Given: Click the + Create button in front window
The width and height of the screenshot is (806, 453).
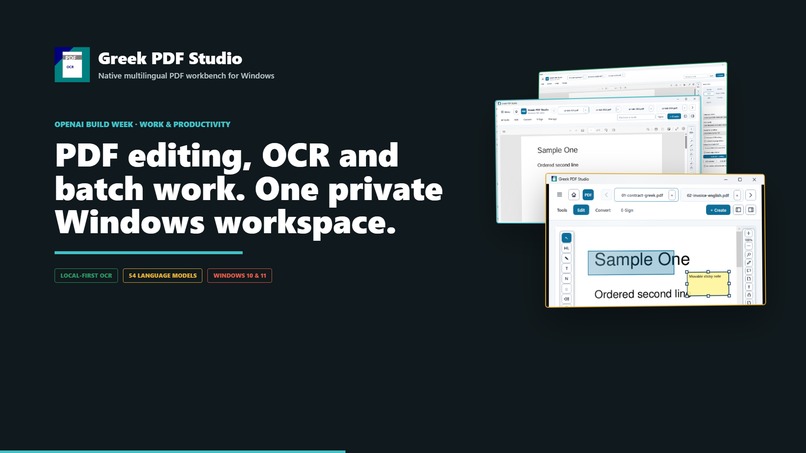Looking at the screenshot, I should 718,210.
